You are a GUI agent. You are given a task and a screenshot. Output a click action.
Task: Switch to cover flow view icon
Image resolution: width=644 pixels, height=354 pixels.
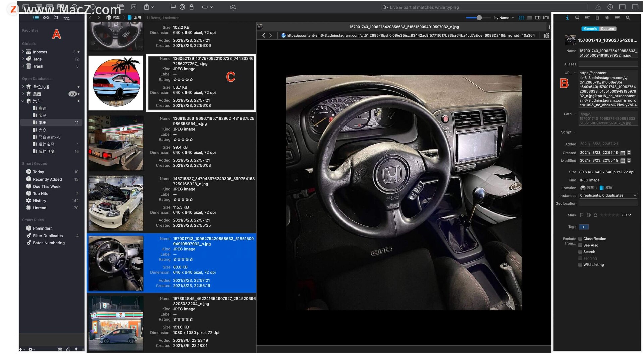pyautogui.click(x=546, y=18)
